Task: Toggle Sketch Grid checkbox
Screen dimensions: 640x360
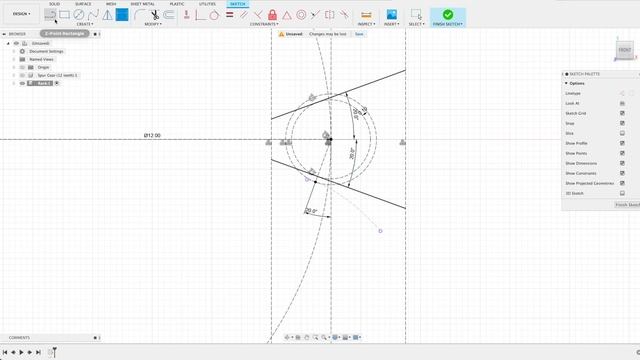Action: (x=622, y=113)
